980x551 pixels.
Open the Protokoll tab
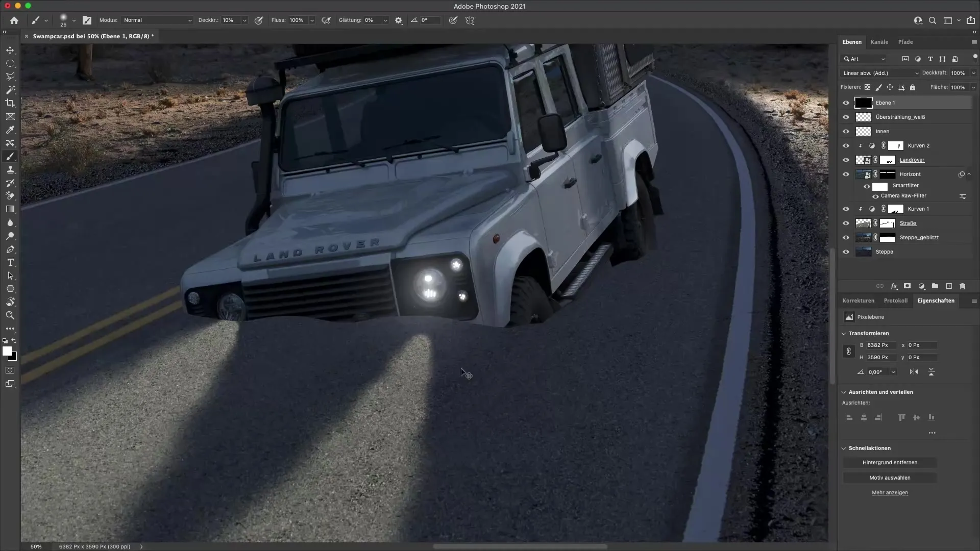coord(895,300)
